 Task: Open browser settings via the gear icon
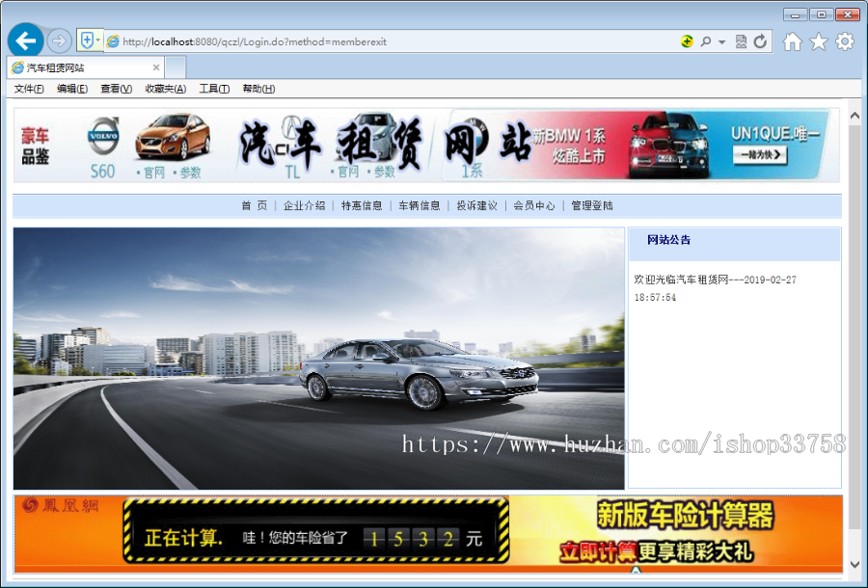[845, 41]
